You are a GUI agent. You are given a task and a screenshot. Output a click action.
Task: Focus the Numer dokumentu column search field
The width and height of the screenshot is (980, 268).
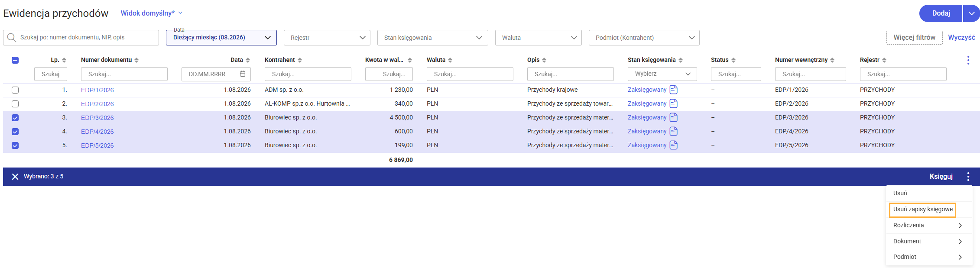[x=124, y=74]
